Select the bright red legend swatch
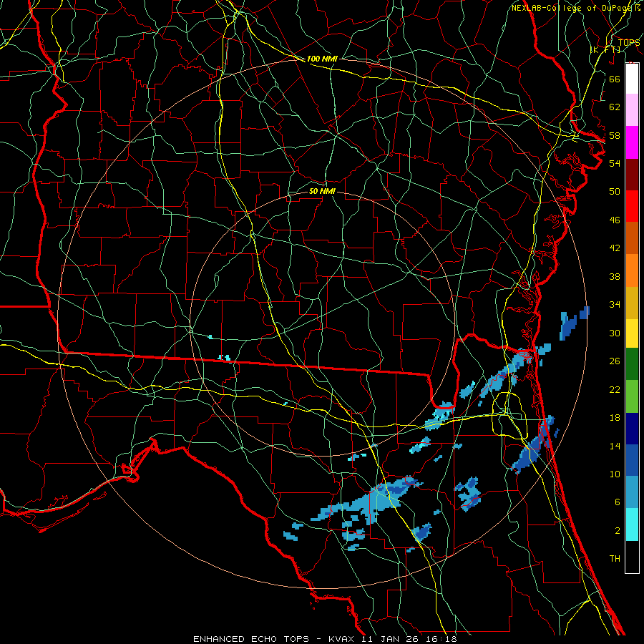Image resolution: width=644 pixels, height=644 pixels. pos(632,206)
